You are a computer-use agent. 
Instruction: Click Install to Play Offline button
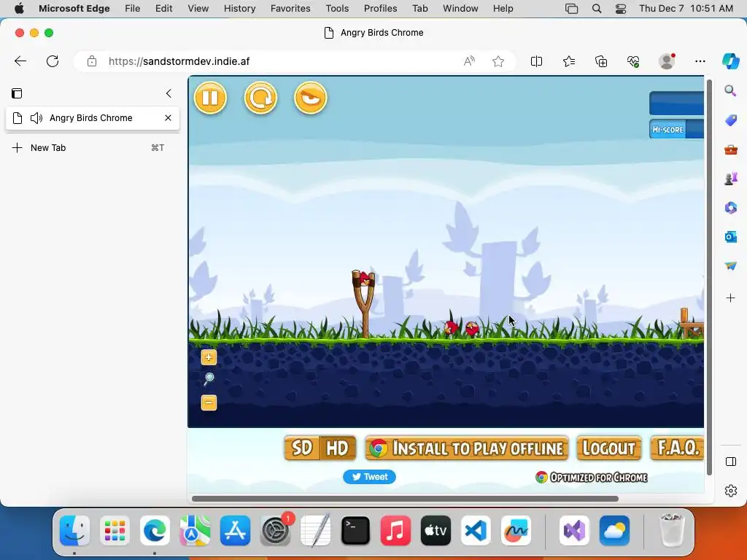tap(466, 448)
